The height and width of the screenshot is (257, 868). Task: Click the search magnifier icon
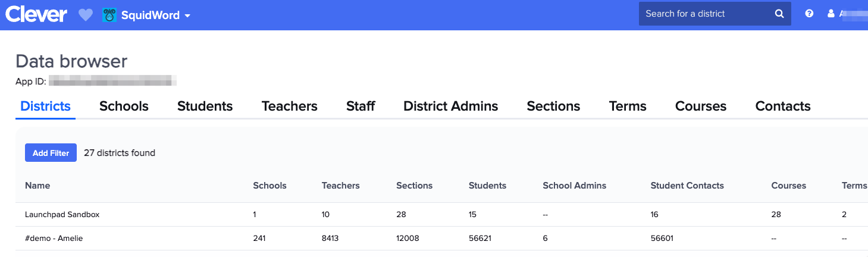(779, 14)
